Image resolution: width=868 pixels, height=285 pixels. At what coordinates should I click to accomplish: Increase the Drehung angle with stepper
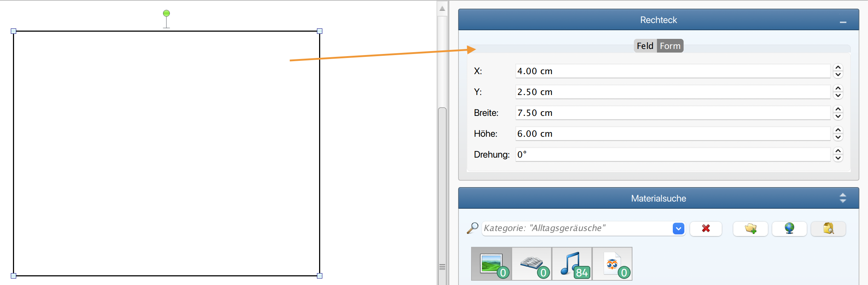coord(838,151)
